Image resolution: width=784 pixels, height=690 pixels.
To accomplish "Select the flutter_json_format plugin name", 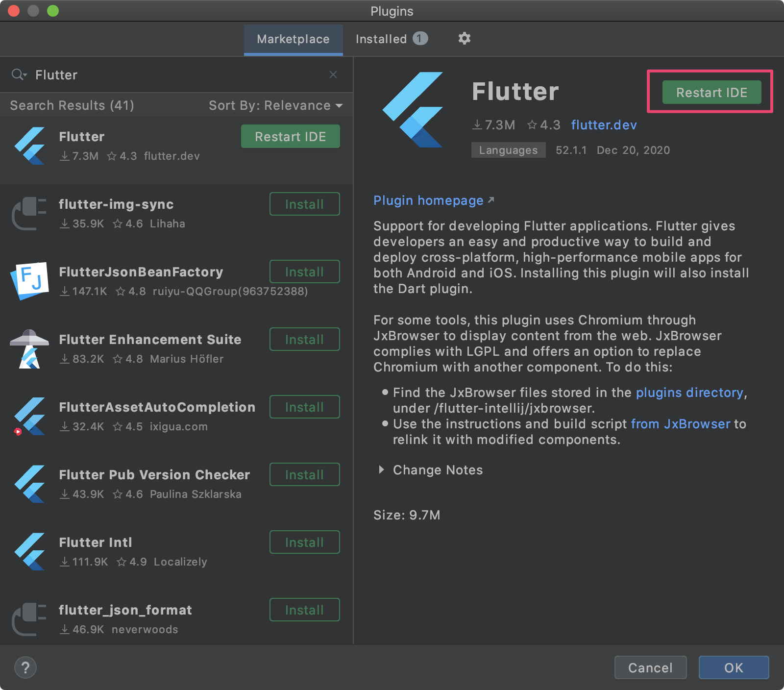I will (x=125, y=610).
